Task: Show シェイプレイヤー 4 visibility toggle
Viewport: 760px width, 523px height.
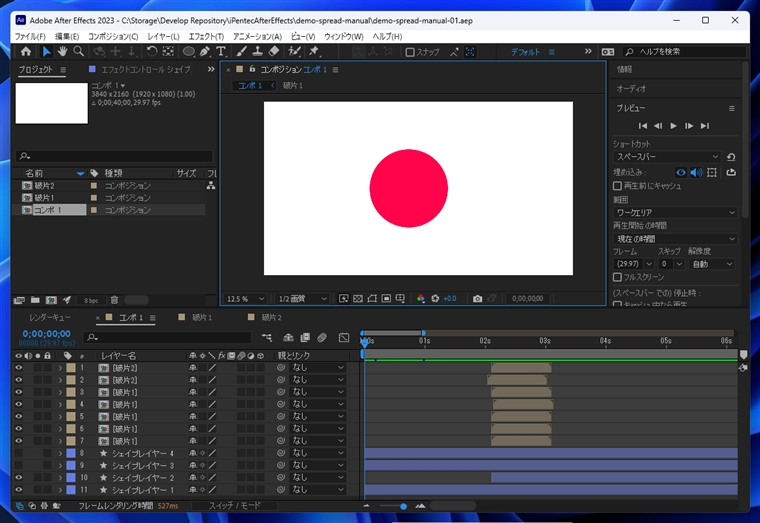Action: 18,453
